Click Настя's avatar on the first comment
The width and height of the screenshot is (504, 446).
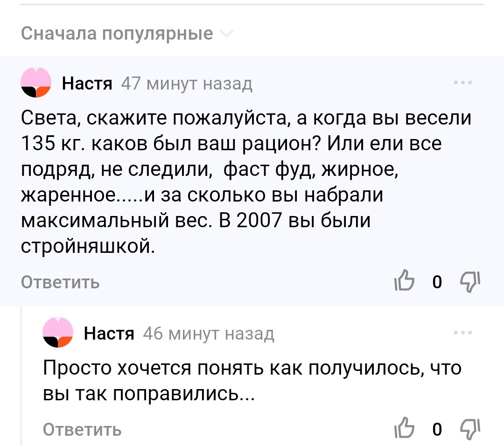(x=36, y=83)
